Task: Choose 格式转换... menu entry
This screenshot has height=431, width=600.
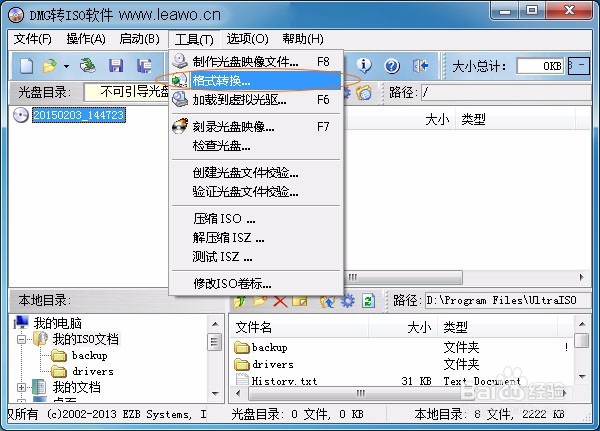Action: pos(256,80)
